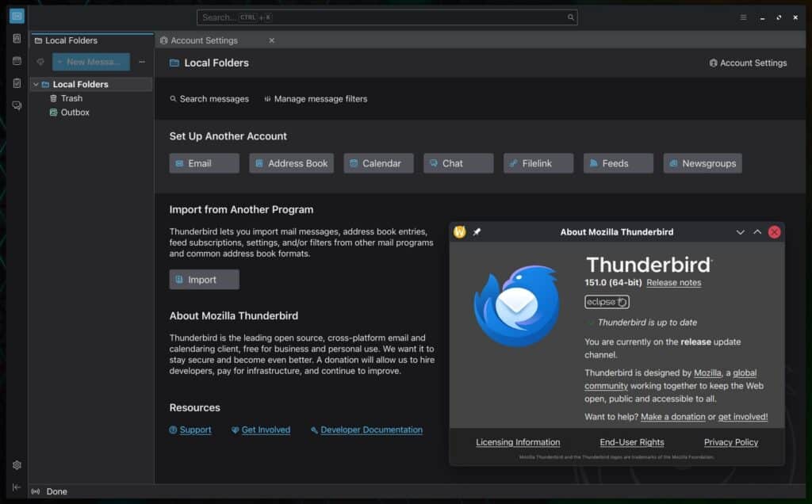812x504 pixels.
Task: Switch to the Local Folders tab
Action: (x=92, y=40)
